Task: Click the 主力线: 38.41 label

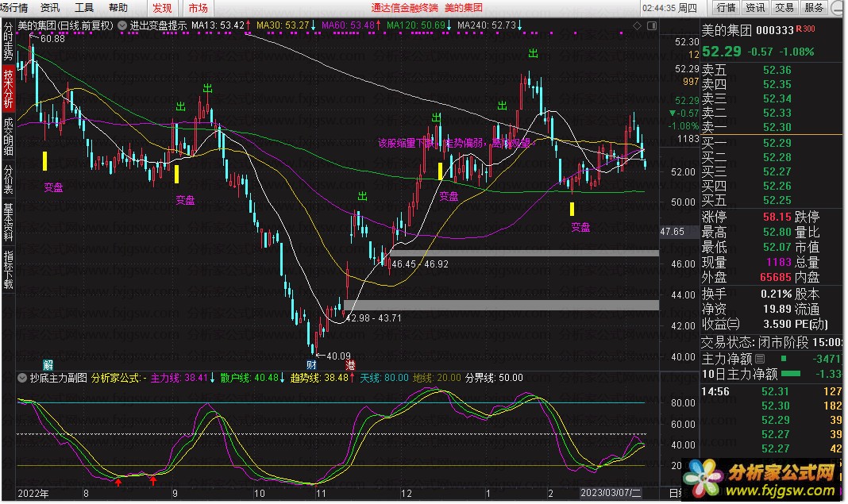Action: coord(179,378)
